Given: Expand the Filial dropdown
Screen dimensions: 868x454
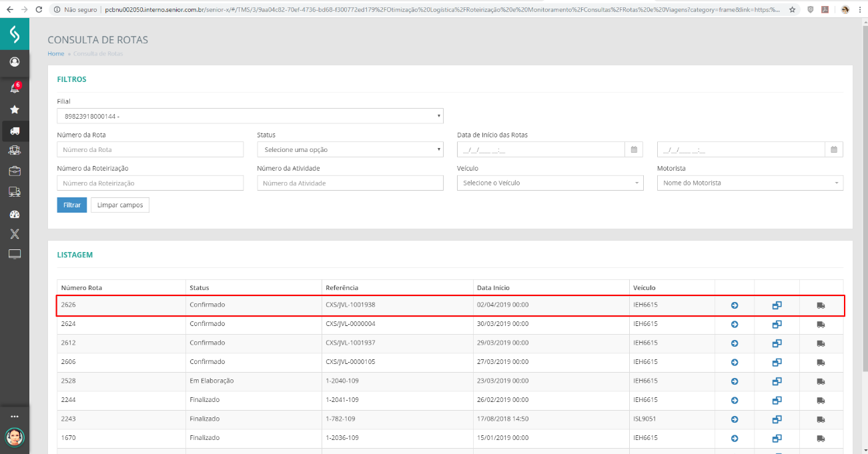Looking at the screenshot, I should coord(250,117).
